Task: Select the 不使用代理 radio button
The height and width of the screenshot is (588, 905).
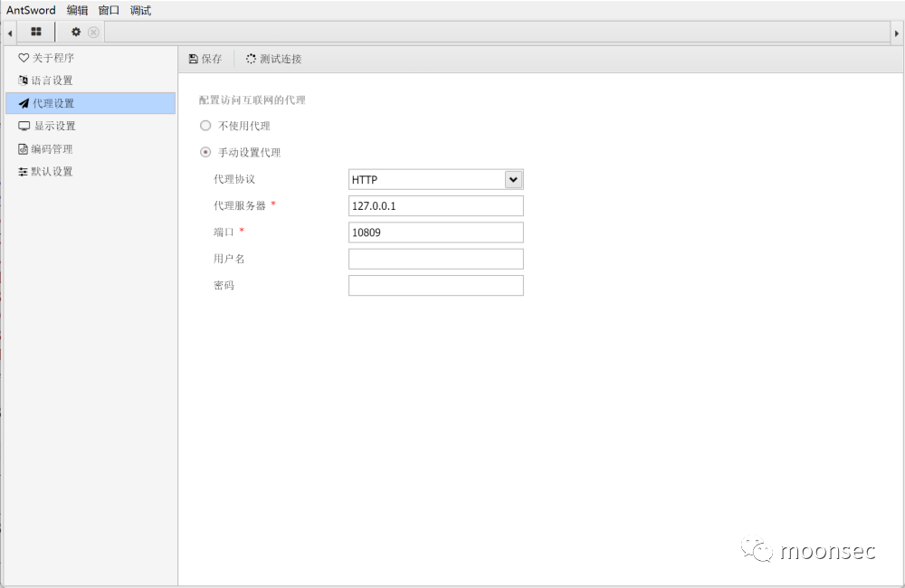Action: [205, 125]
